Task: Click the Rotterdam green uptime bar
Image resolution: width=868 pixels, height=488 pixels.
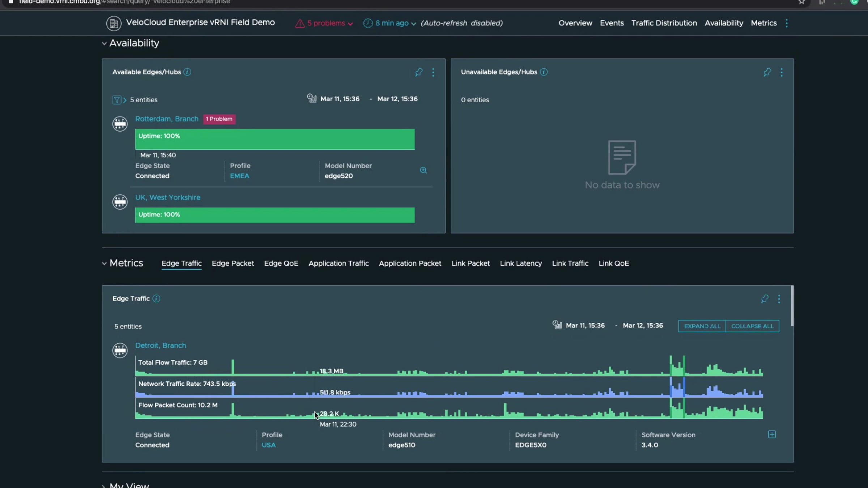Action: (x=275, y=140)
